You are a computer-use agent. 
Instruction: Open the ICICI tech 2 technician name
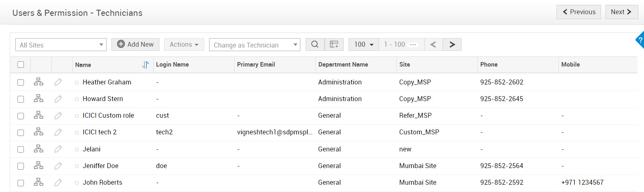100,132
